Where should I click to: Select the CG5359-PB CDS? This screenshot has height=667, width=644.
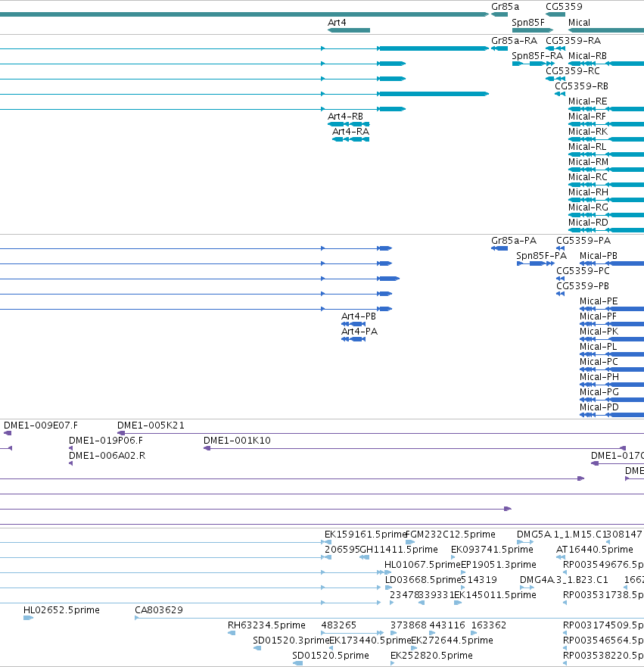(x=560, y=294)
